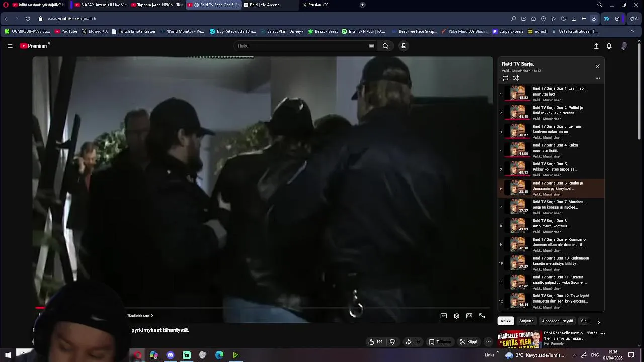
Task: Open World Monitor bookmark
Action: 182,31
